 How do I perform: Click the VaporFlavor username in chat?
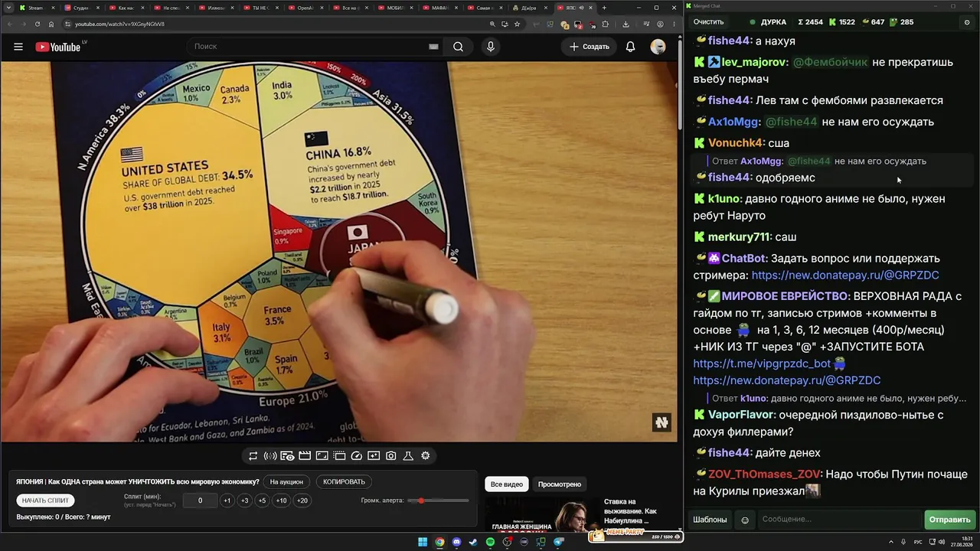(x=740, y=415)
